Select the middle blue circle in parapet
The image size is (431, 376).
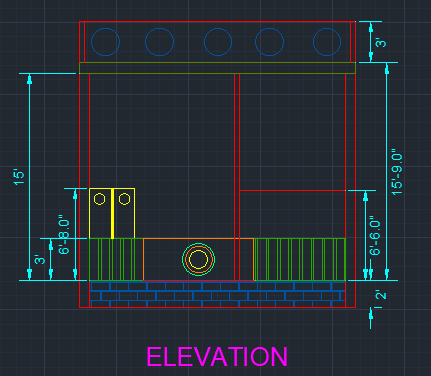[x=218, y=42]
